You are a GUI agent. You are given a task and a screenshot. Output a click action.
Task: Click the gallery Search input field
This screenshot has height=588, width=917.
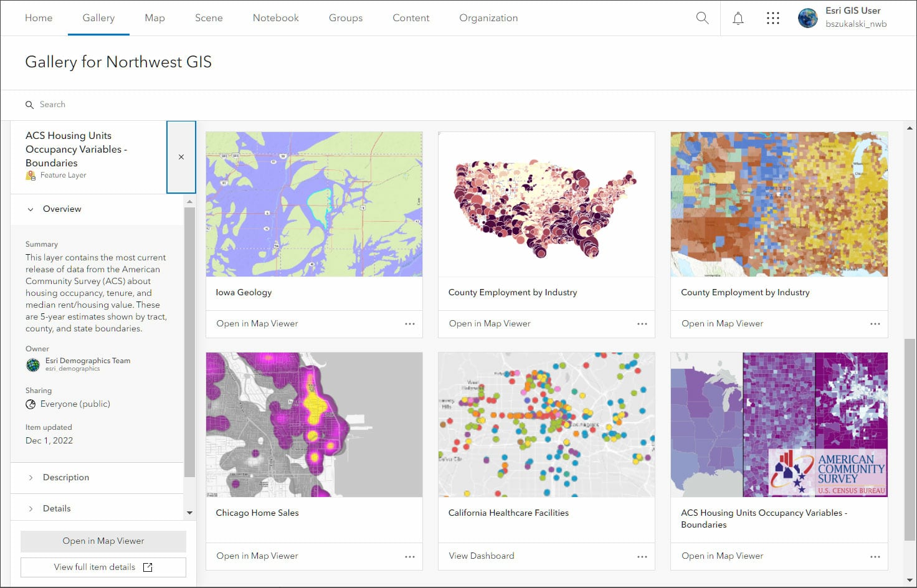coord(458,105)
